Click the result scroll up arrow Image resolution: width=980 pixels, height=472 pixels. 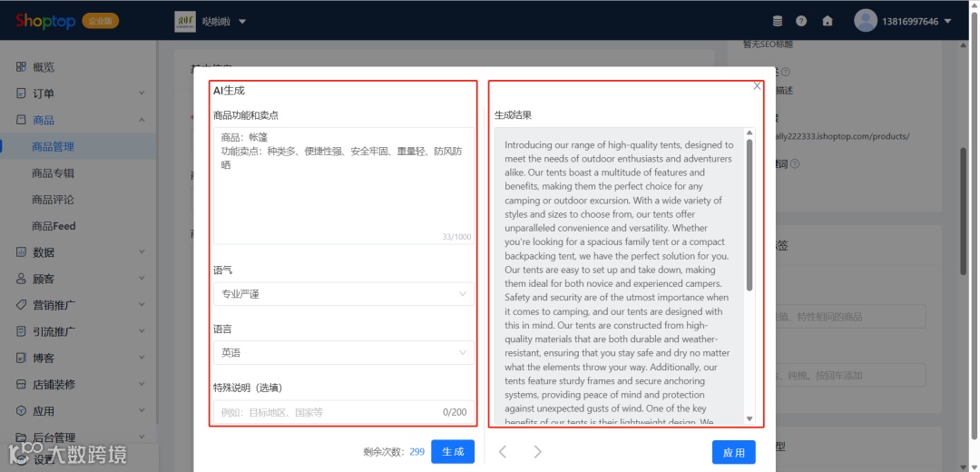(750, 133)
